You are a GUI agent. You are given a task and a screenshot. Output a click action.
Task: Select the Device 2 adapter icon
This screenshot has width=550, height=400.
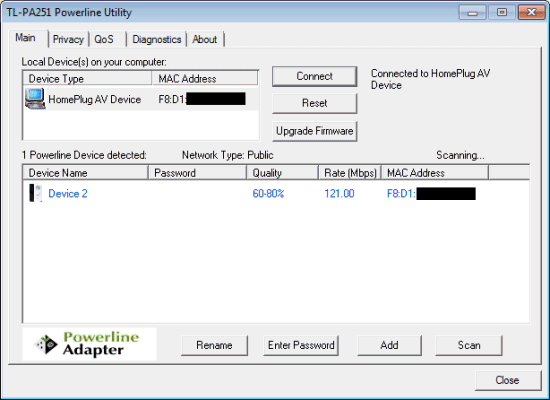(x=35, y=193)
